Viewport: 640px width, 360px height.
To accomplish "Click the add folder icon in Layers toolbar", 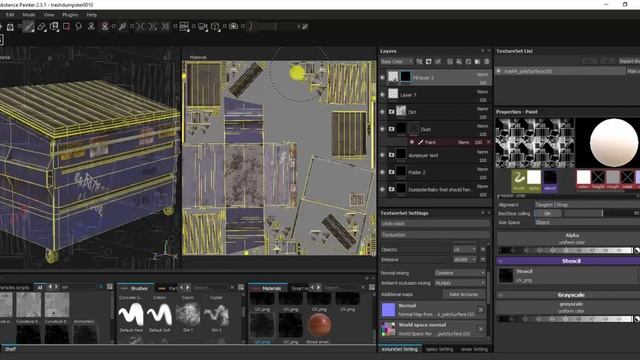I will (478, 62).
